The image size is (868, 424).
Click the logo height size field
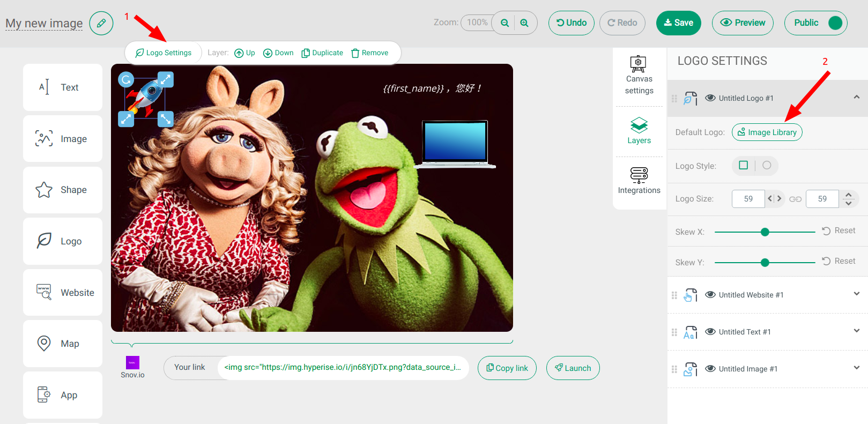click(822, 199)
